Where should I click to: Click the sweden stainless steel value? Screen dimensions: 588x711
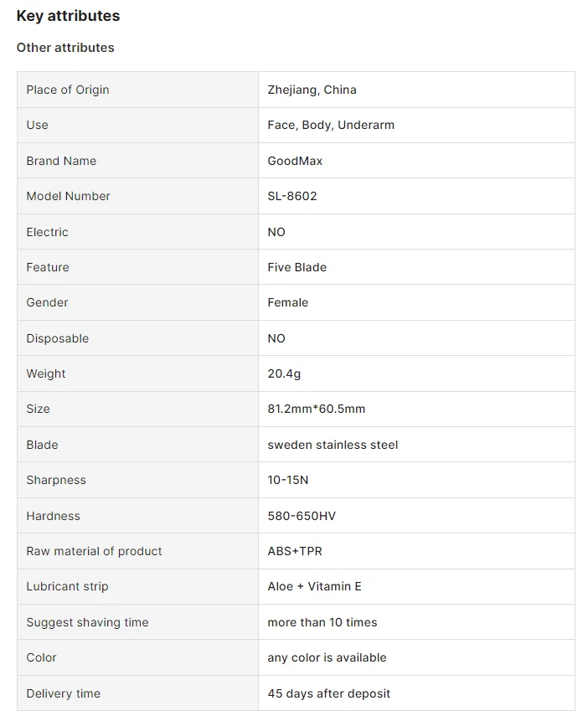(333, 446)
